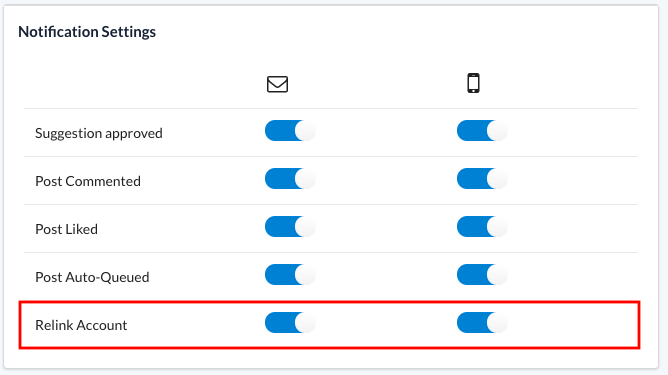Toggle Relink Account mobile notification
668x375 pixels.
482,323
